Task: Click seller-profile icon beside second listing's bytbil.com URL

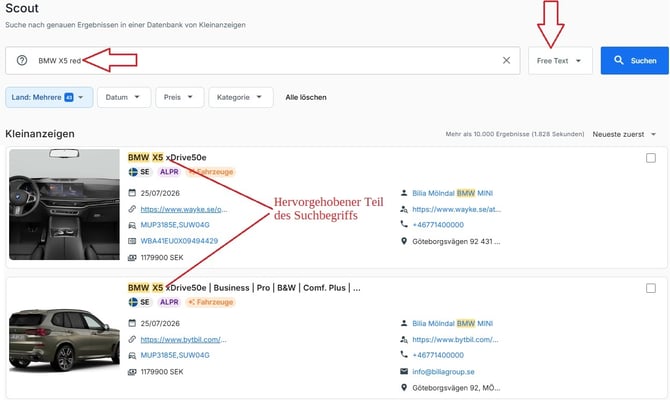Action: (x=404, y=339)
